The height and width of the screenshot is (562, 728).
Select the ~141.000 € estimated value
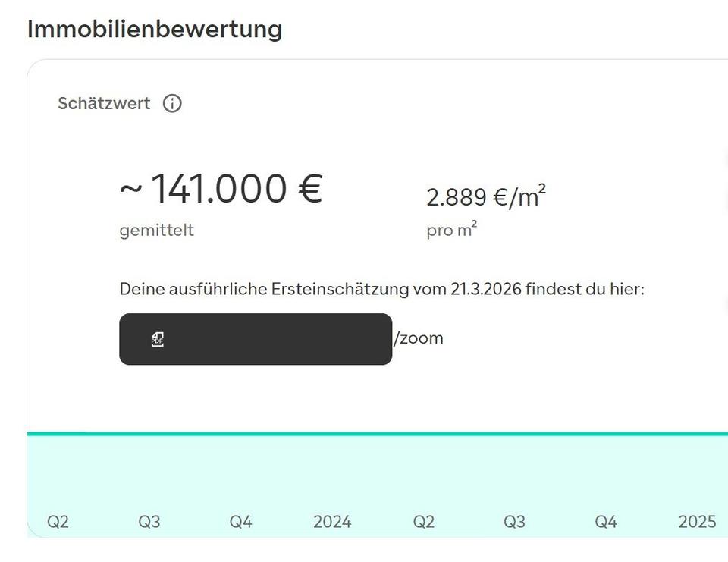click(221, 188)
